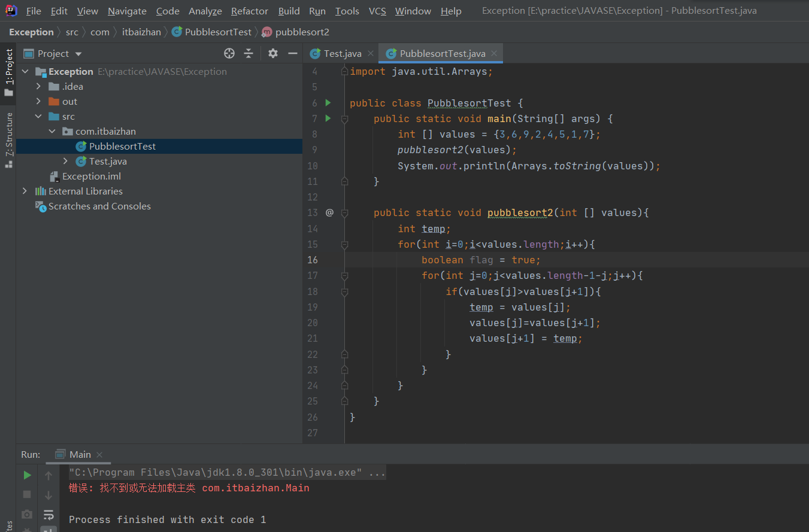This screenshot has width=809, height=532.
Task: Open the Help menu
Action: pos(451,11)
